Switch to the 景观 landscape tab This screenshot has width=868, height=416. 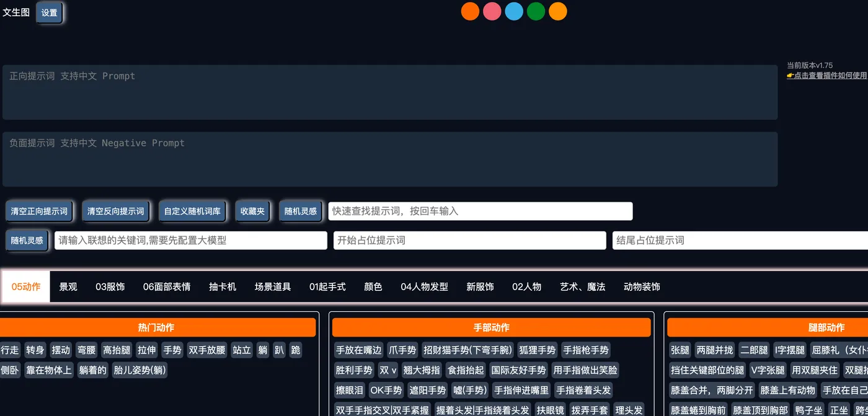pos(68,286)
